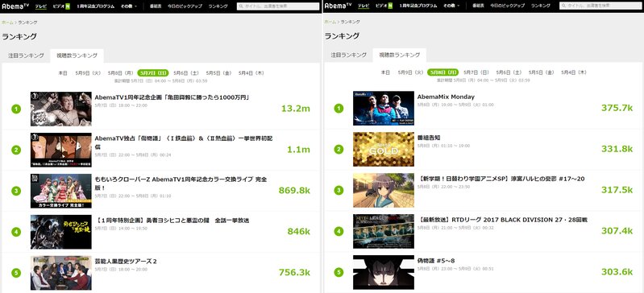Click rank 2 badge beside 傷物語 entry

click(x=16, y=150)
